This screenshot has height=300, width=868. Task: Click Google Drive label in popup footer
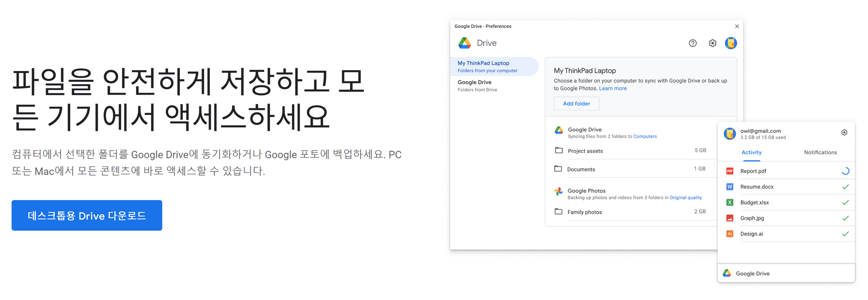(753, 274)
